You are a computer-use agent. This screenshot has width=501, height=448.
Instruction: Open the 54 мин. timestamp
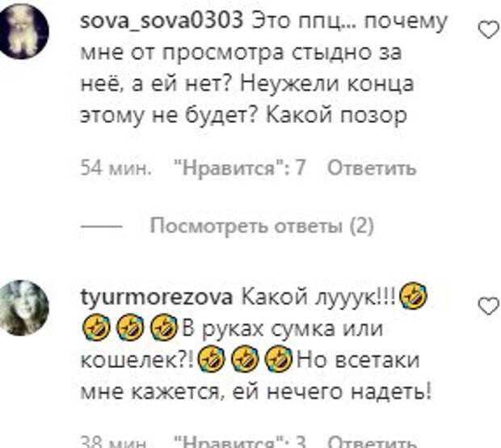[x=116, y=168]
